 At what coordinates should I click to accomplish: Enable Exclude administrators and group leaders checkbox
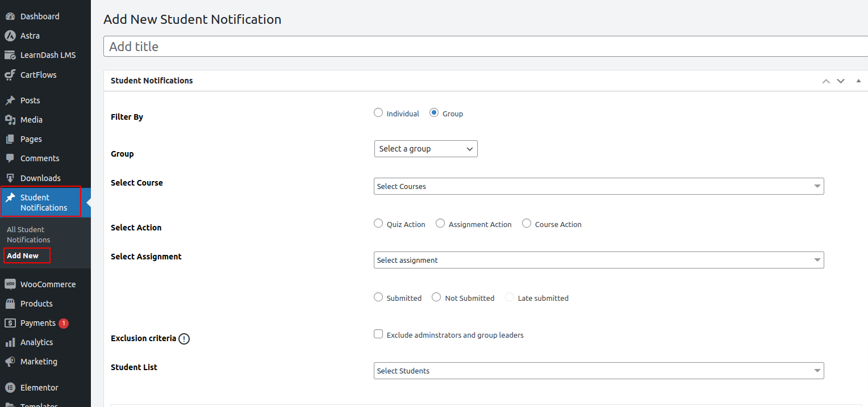378,334
